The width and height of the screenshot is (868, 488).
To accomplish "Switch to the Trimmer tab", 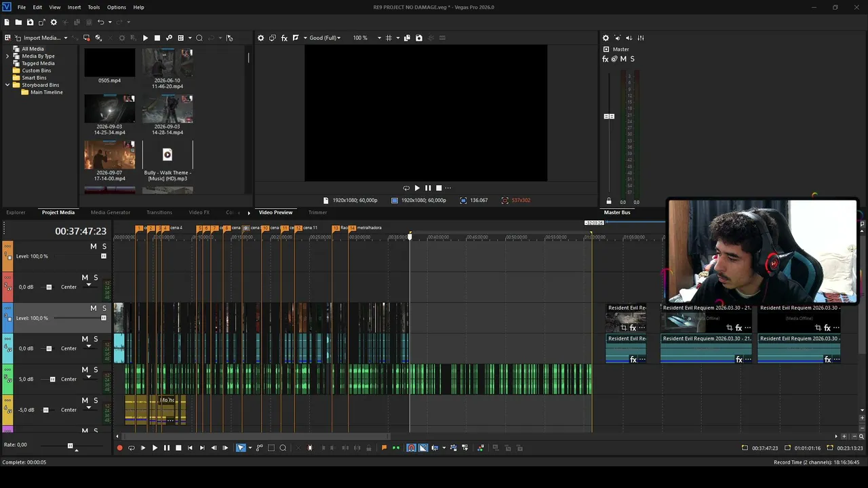I will click(x=317, y=213).
